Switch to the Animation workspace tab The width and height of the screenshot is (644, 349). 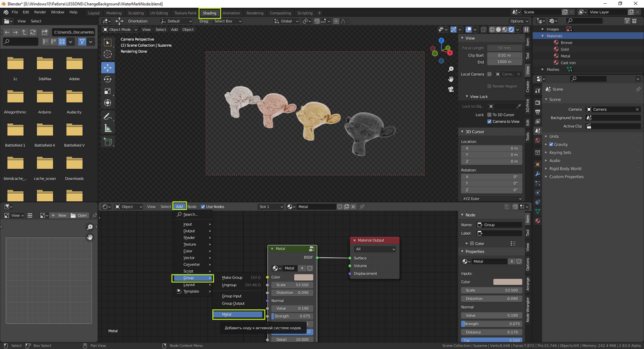pos(231,13)
